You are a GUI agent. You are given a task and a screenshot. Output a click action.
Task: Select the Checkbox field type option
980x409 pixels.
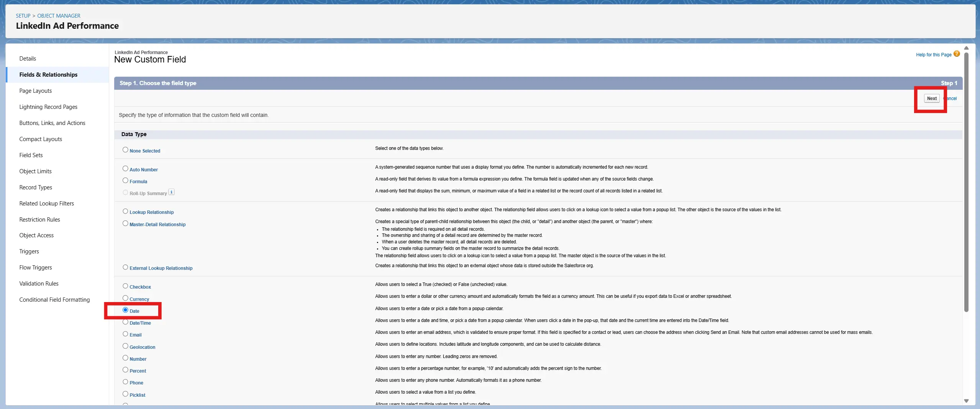click(x=125, y=286)
